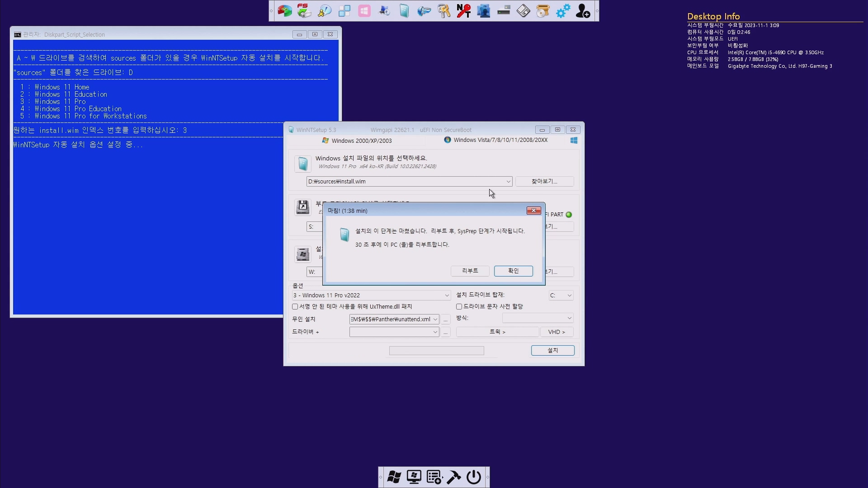This screenshot has width=868, height=488.
Task: Launch the computer with gear icon
Action: pos(384,11)
